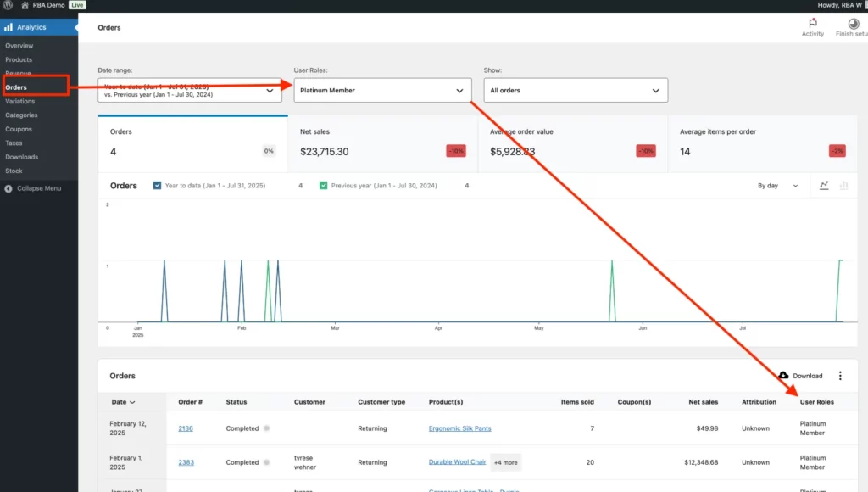Click the WordPress logo icon
This screenshot has width=868, height=492.
tap(7, 5)
